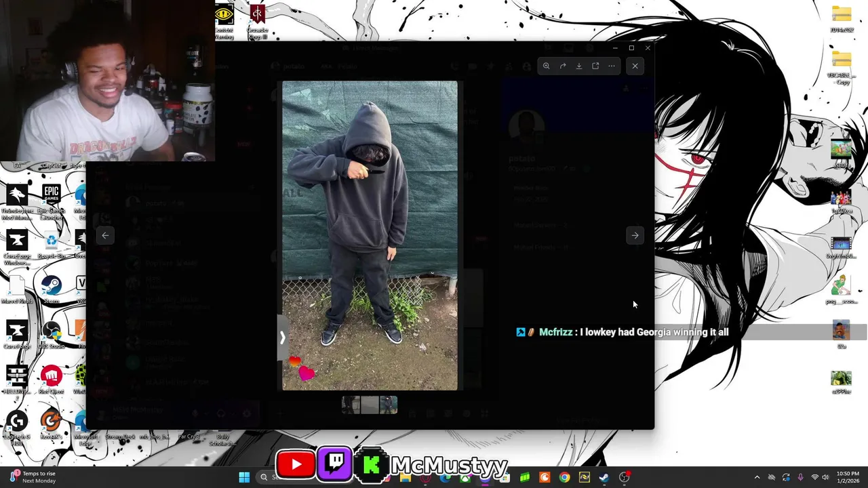
Task: Close the image preview overlay
Action: (635, 66)
